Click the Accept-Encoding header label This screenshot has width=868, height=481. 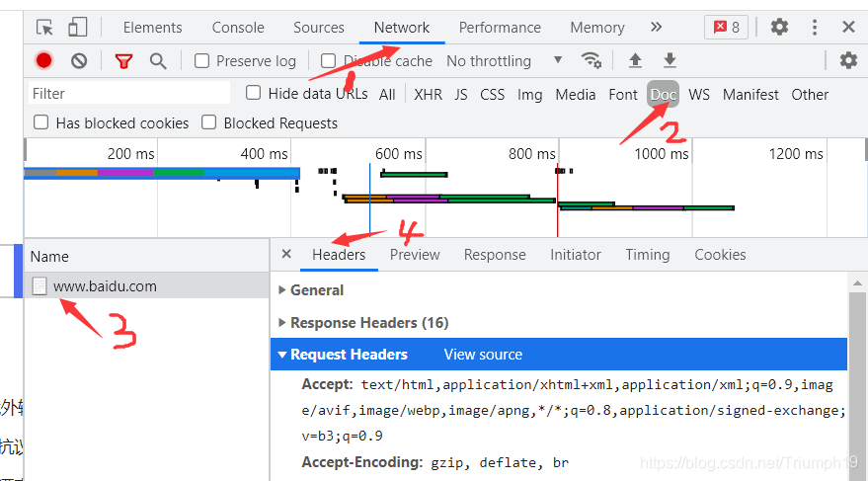click(x=362, y=462)
